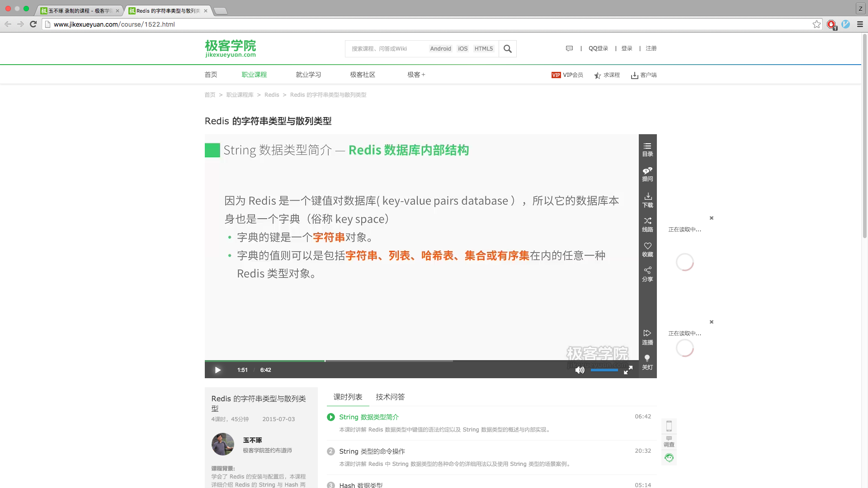Viewport: 868px width, 488px height.
Task: Select the 课时列表 tab
Action: coord(348,397)
